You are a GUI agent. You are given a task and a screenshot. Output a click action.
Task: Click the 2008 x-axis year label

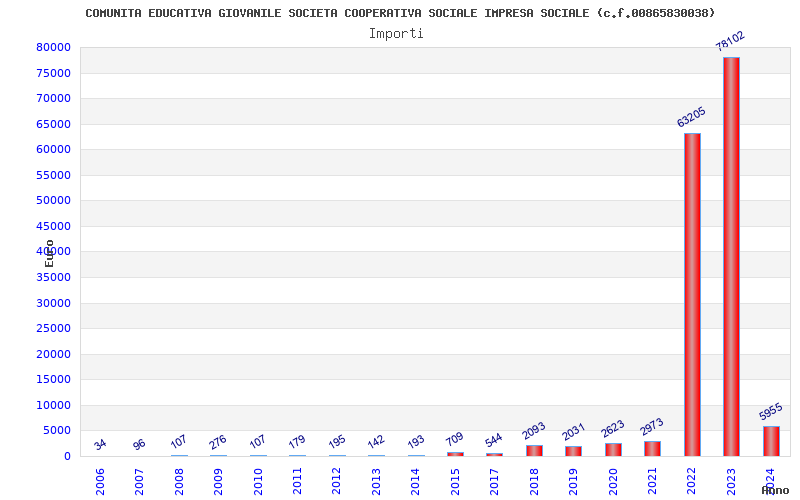(x=179, y=481)
